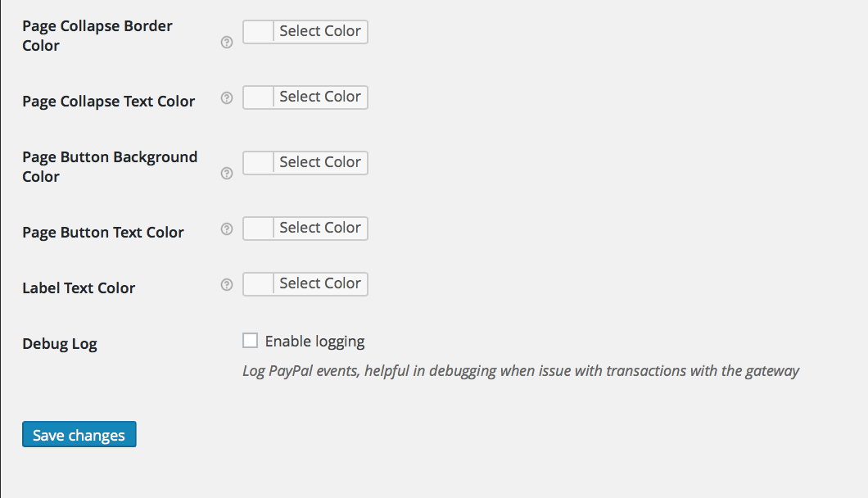
Task: Click Page Collapse Border Color swatch preview
Action: [x=258, y=31]
